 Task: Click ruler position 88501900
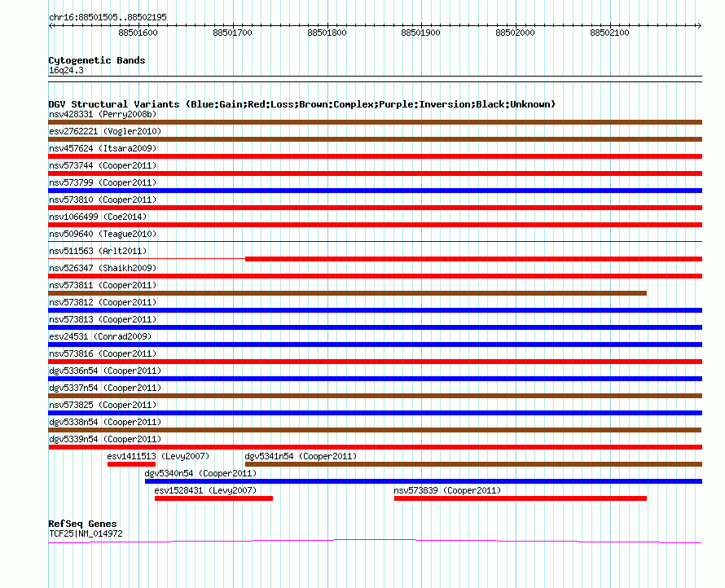[x=421, y=33]
